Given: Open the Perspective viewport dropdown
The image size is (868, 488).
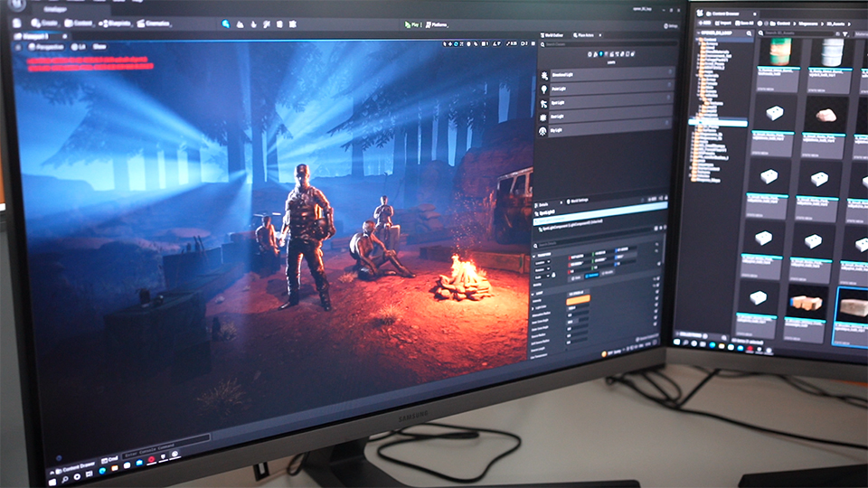Looking at the screenshot, I should coord(48,44).
